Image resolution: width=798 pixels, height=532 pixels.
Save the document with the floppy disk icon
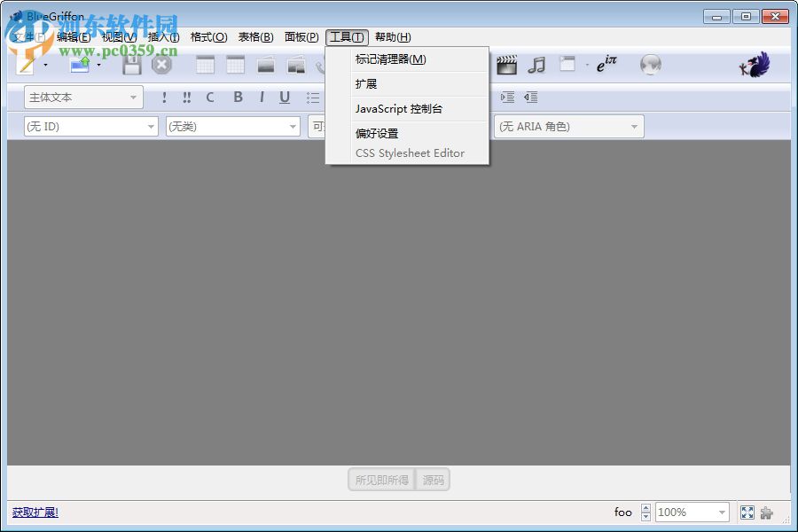(x=130, y=64)
